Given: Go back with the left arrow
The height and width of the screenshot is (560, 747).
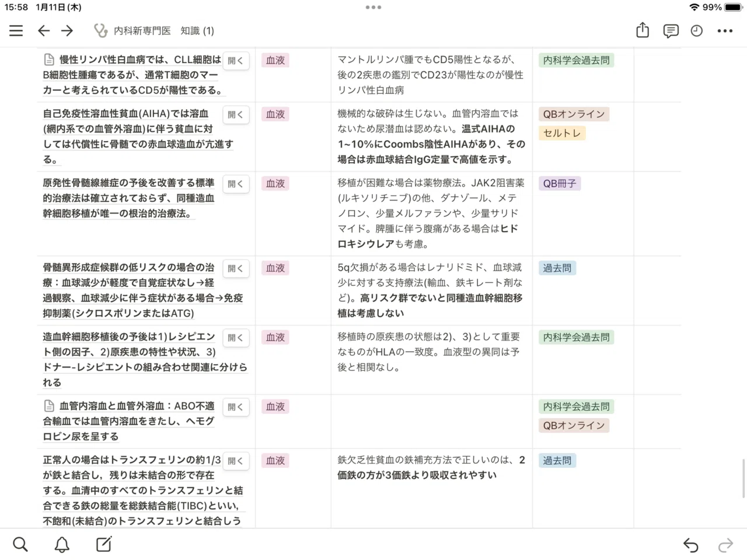Looking at the screenshot, I should pyautogui.click(x=44, y=31).
